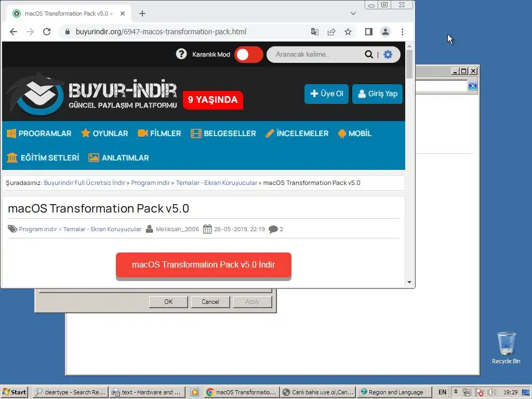Screen dimensions: 532x399
Task: Follow Buyurindir Full Ücretsiz İndir breadcrumb
Action: [85, 183]
